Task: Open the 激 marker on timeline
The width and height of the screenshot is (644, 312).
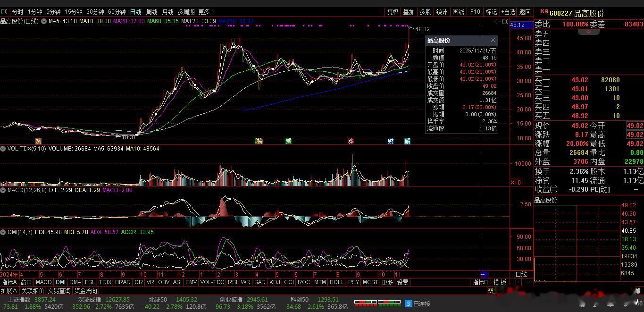Action: coord(38,141)
